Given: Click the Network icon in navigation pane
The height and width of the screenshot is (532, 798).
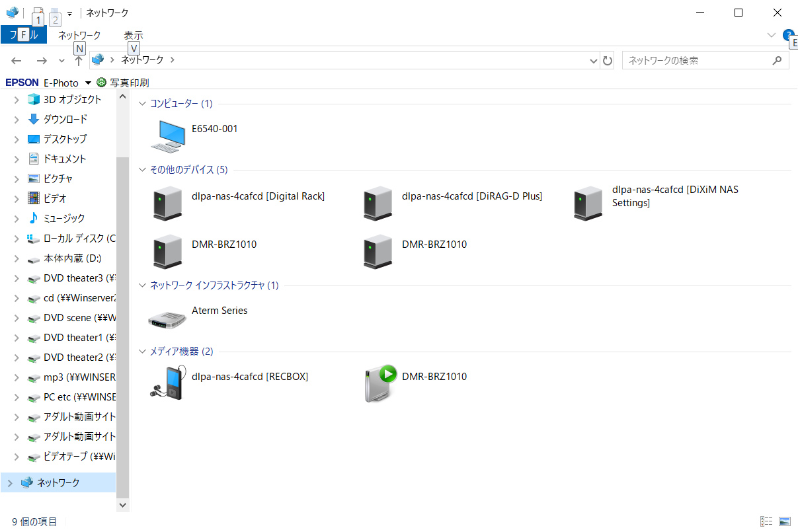Looking at the screenshot, I should pyautogui.click(x=26, y=482).
